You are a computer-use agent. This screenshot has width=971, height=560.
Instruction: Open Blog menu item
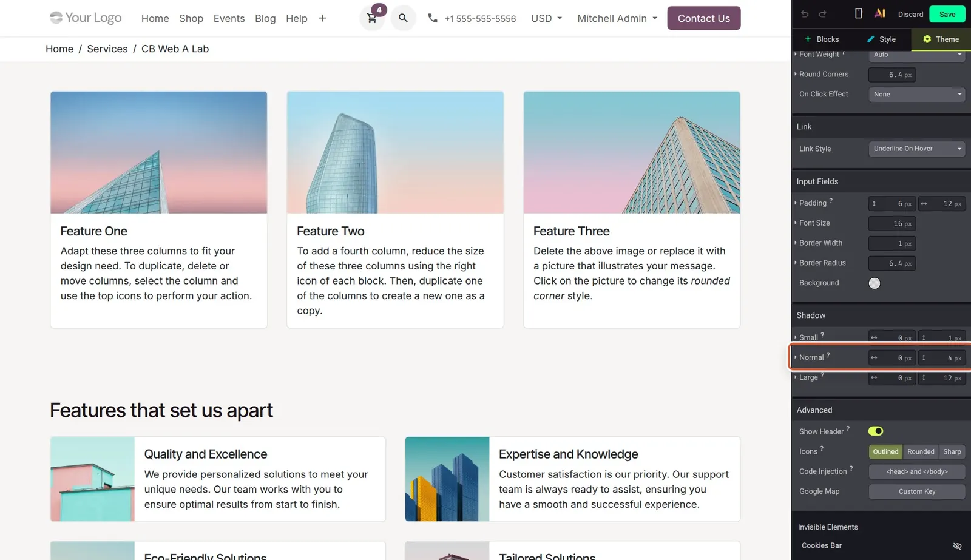[x=265, y=18]
